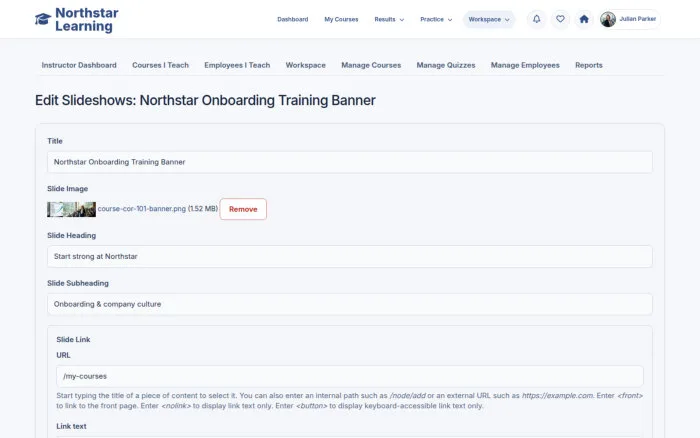700x438 pixels.
Task: Go to home via house icon
Action: tap(584, 19)
